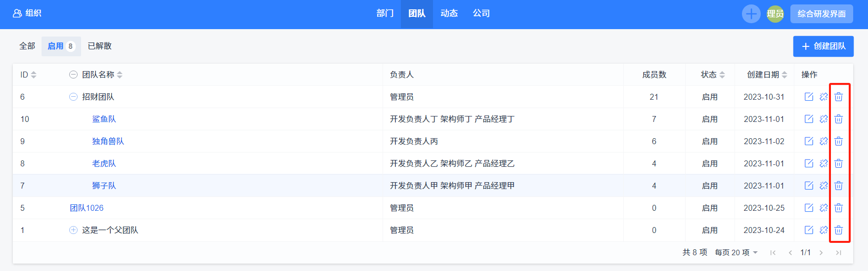Select the 已解散 filter tab
The width and height of the screenshot is (868, 271).
tap(99, 46)
